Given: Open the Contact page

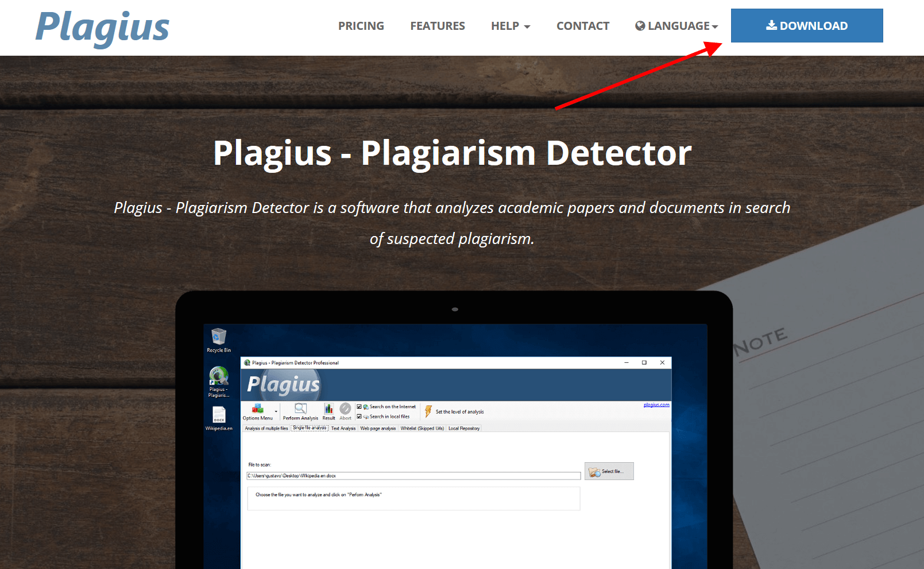Looking at the screenshot, I should tap(583, 26).
